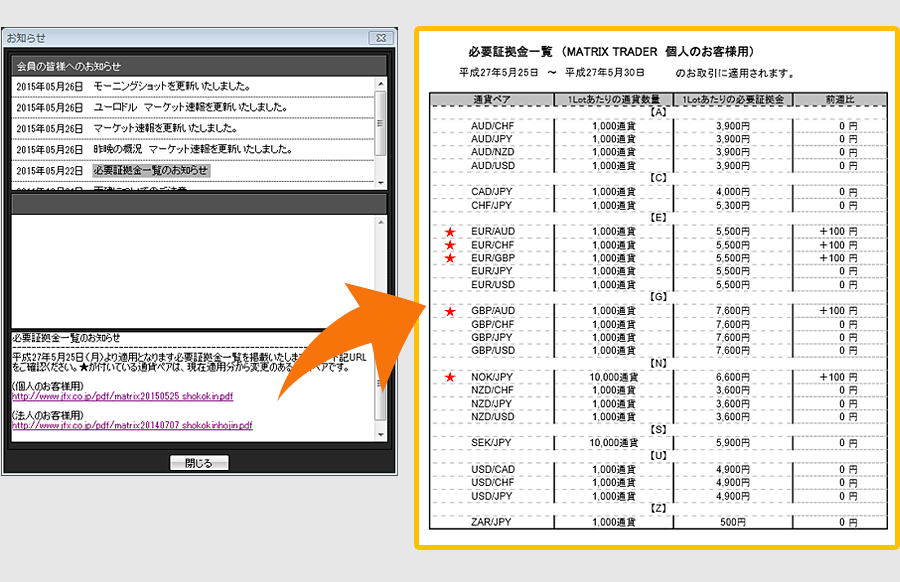
Task: Click the GBP/CHF currency pair
Action: [x=492, y=324]
